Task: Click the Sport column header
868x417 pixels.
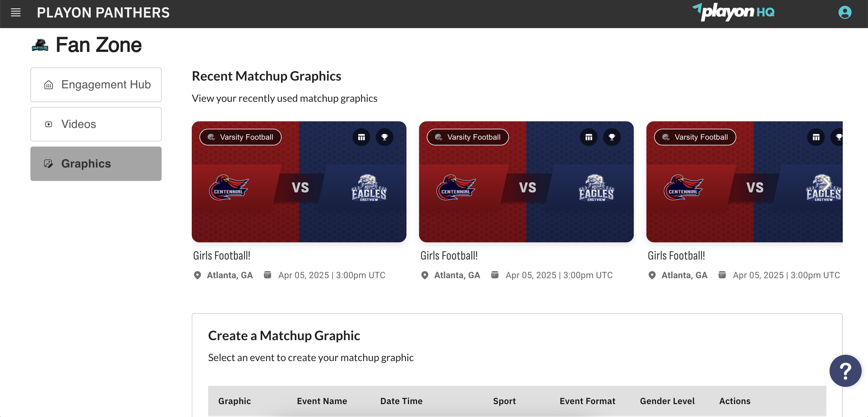Action: coord(504,401)
